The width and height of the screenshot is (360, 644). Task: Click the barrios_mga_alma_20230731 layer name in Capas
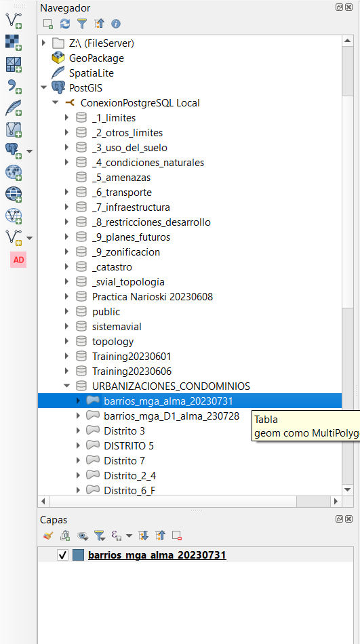[157, 555]
